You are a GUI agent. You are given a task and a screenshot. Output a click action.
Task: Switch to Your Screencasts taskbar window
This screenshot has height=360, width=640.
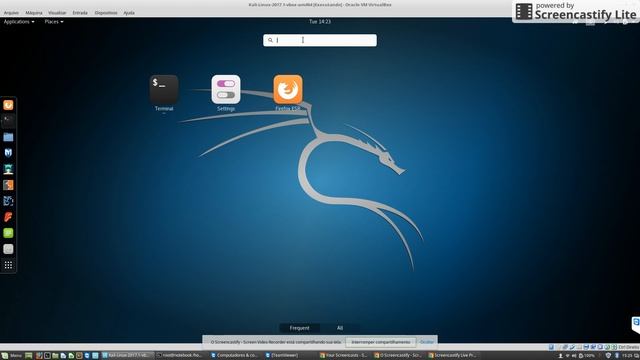(345, 356)
